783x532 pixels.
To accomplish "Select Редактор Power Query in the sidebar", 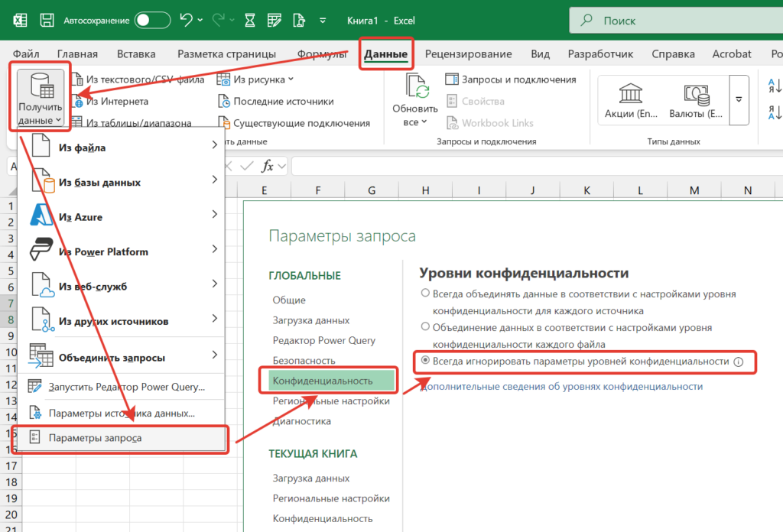I will [x=324, y=340].
